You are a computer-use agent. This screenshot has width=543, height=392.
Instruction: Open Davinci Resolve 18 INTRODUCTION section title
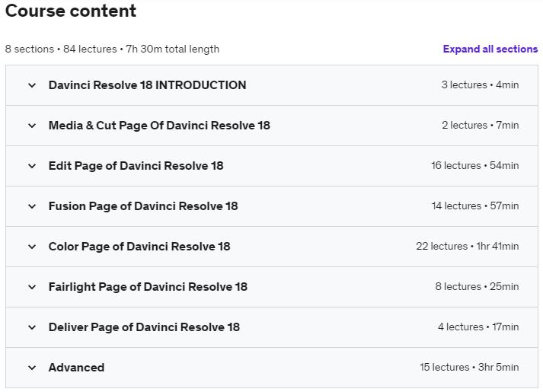pyautogui.click(x=147, y=85)
